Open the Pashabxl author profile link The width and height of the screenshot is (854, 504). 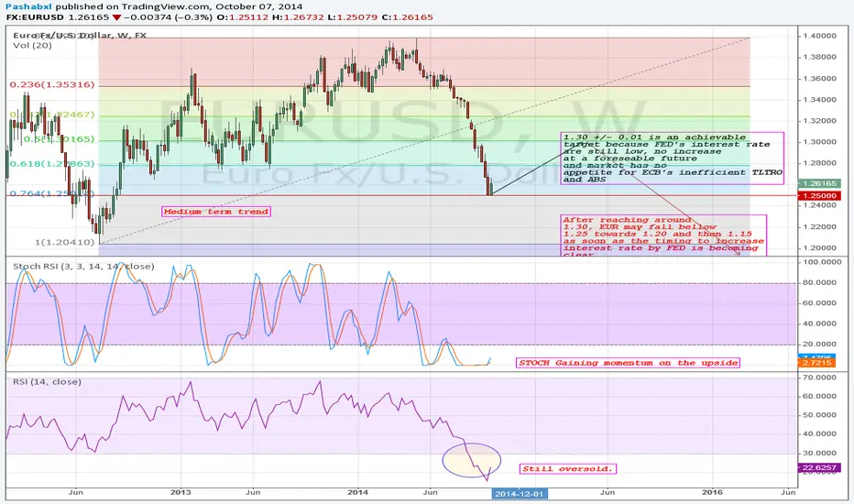(29, 6)
